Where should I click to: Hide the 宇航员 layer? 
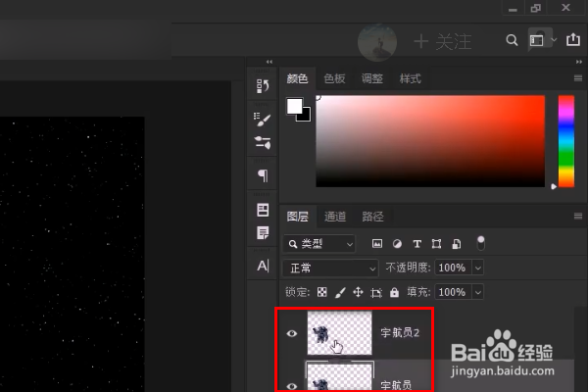292,386
